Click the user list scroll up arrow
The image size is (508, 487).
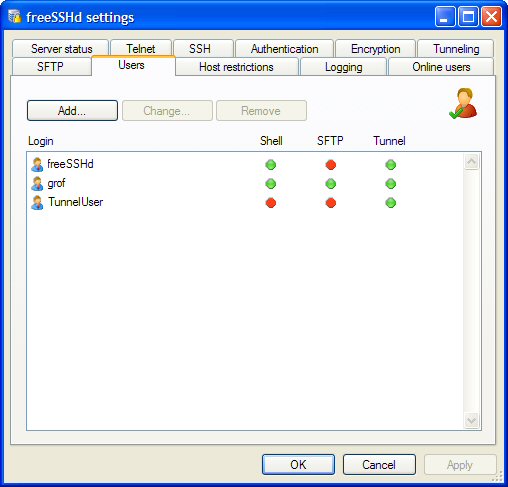(471, 162)
